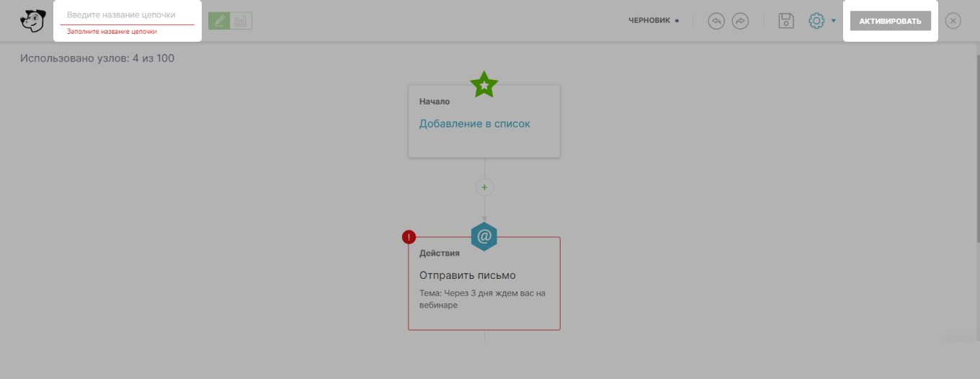Click the email subject text Тема
The width and height of the screenshot is (980, 379).
pyautogui.click(x=483, y=299)
